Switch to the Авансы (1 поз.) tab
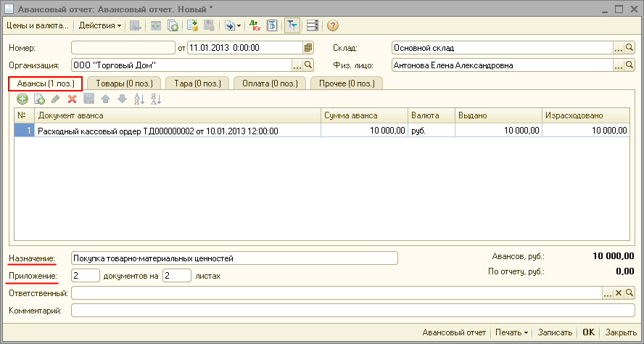This screenshot has height=344, width=644. 46,83
